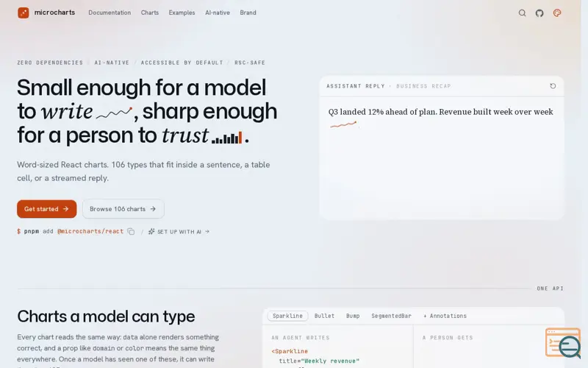588x368 pixels.
Task: Click the bar chart graphic after 'trust'
Action: [x=227, y=138]
